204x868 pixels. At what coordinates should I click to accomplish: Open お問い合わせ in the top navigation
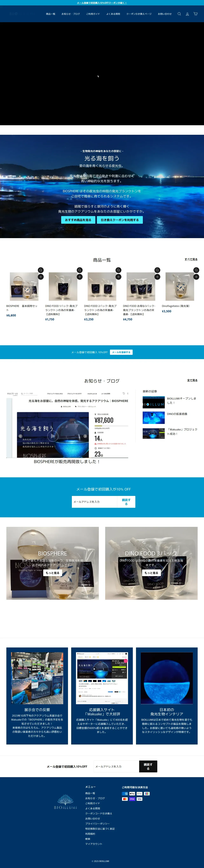(x=165, y=14)
